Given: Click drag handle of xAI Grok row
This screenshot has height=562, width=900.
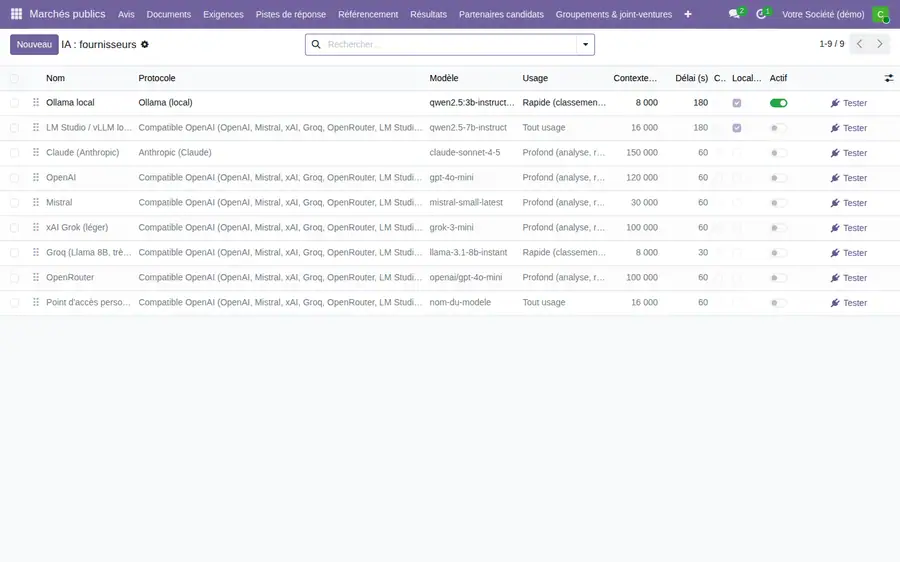Looking at the screenshot, I should click(x=36, y=227).
